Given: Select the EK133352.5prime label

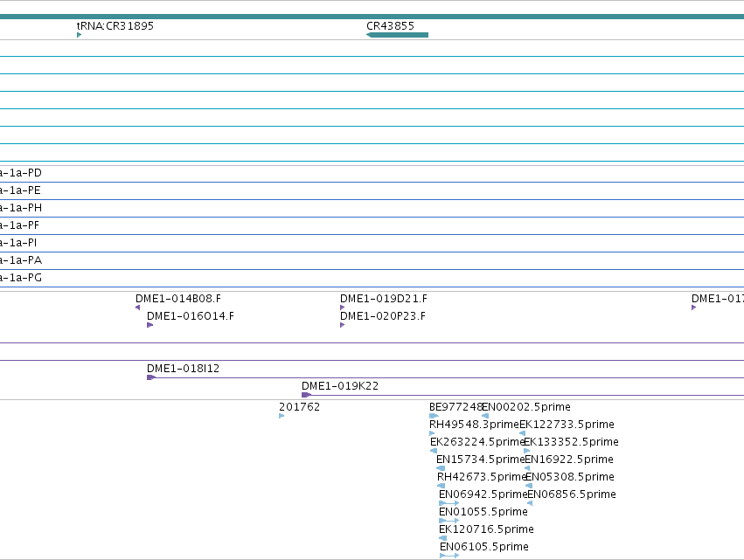Looking at the screenshot, I should click(571, 442).
